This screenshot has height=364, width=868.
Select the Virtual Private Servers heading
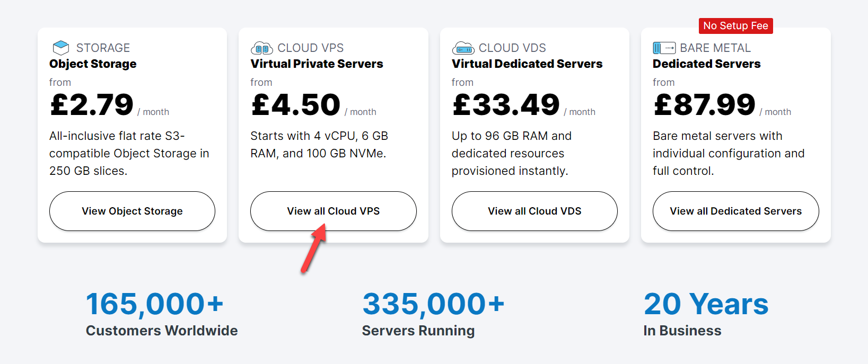pos(317,64)
